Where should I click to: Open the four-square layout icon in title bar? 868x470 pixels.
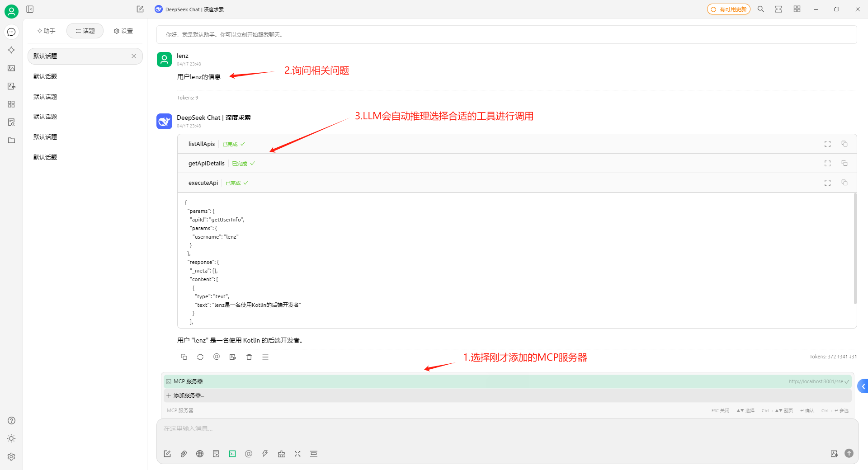click(x=797, y=9)
